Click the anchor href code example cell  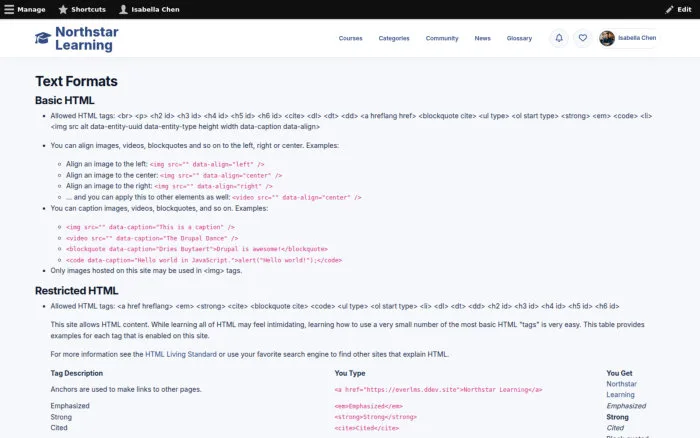(x=438, y=390)
